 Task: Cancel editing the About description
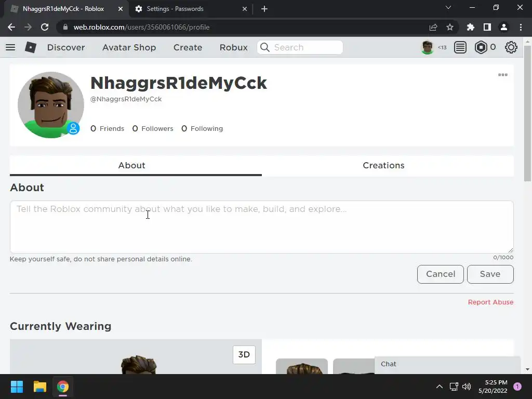click(x=441, y=274)
